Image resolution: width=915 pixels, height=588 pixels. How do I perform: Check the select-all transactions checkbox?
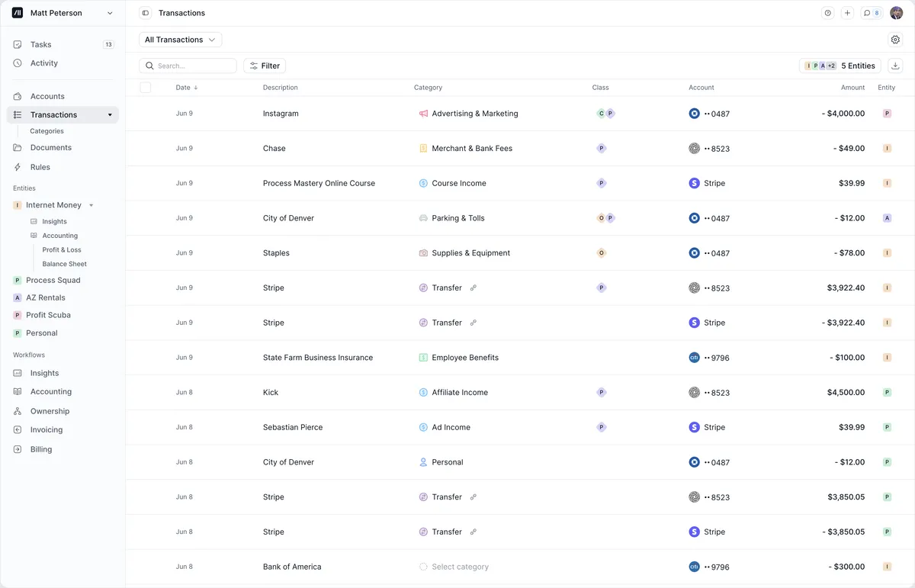(x=146, y=88)
